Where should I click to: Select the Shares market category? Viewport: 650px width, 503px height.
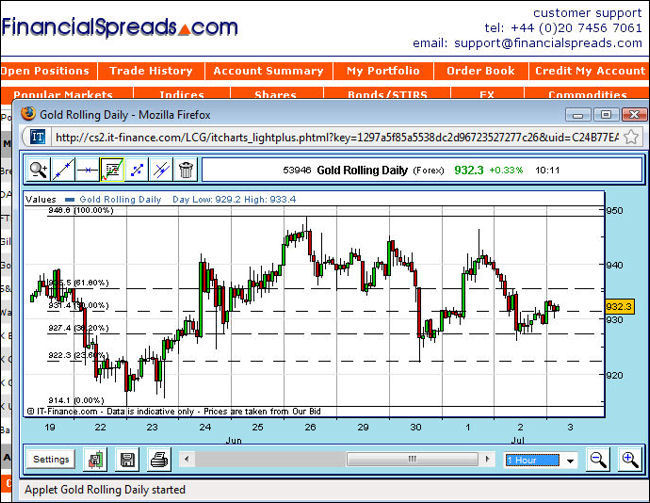276,93
